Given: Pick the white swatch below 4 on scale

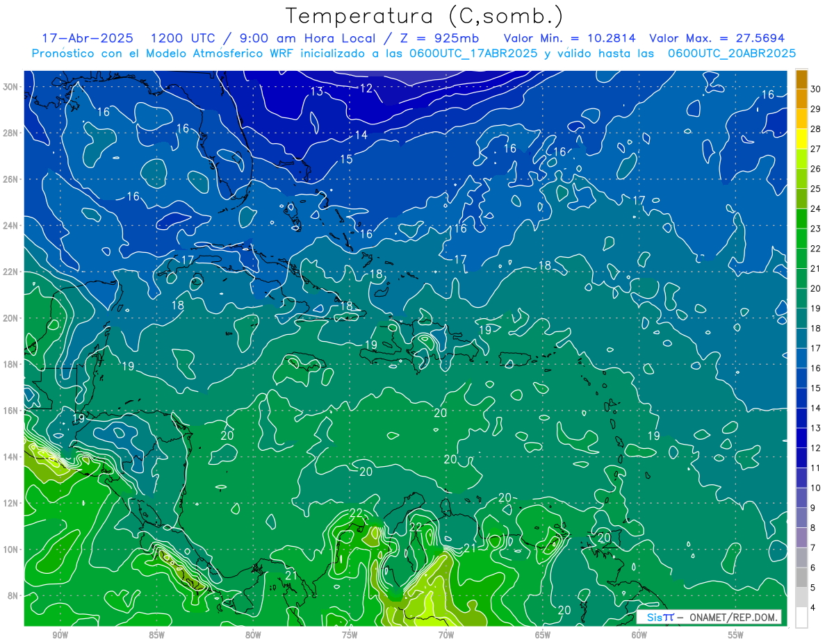Looking at the screenshot, I should point(801,618).
